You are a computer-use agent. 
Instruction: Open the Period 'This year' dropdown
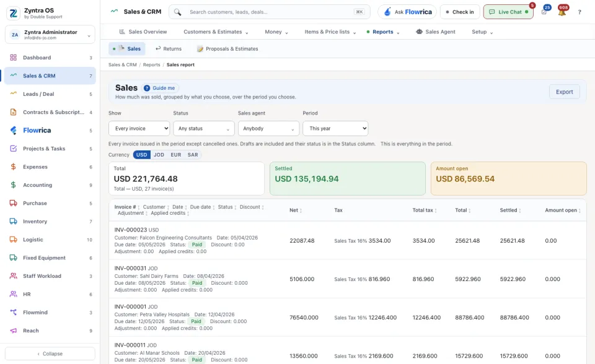pyautogui.click(x=335, y=129)
